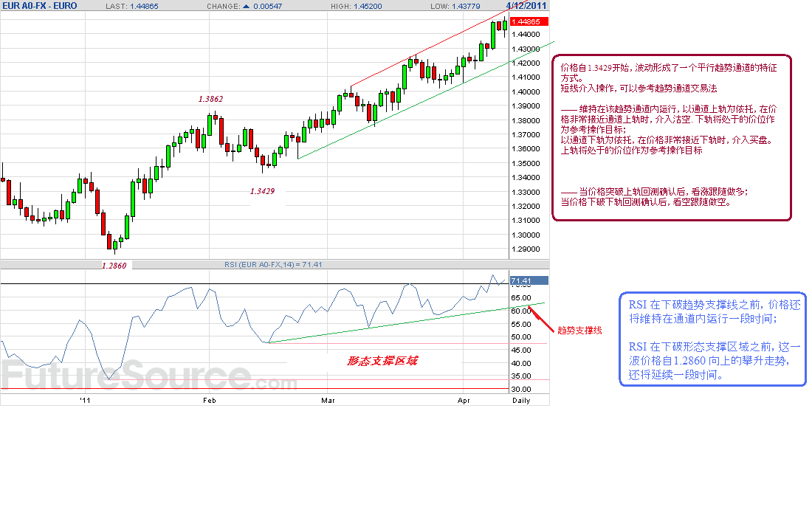Click the 50.00 RSI axis label
Viewport: 812px width, 518px height.
(x=521, y=336)
